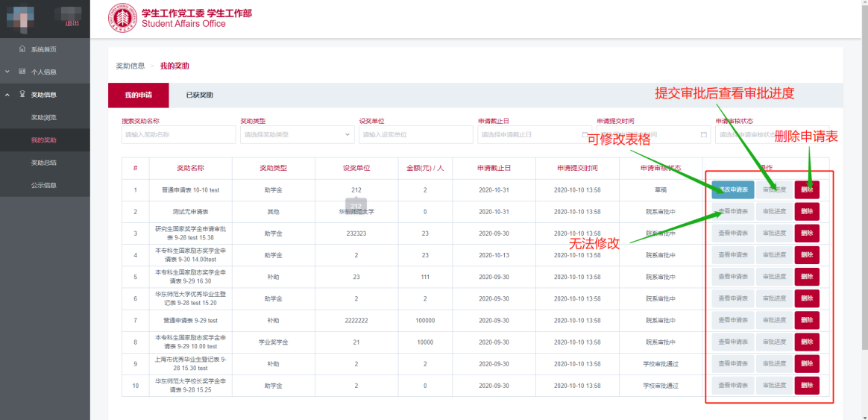Image resolution: width=868 pixels, height=420 pixels.
Task: Click the home icon beside 系统首页
Action: pyautogui.click(x=22, y=49)
